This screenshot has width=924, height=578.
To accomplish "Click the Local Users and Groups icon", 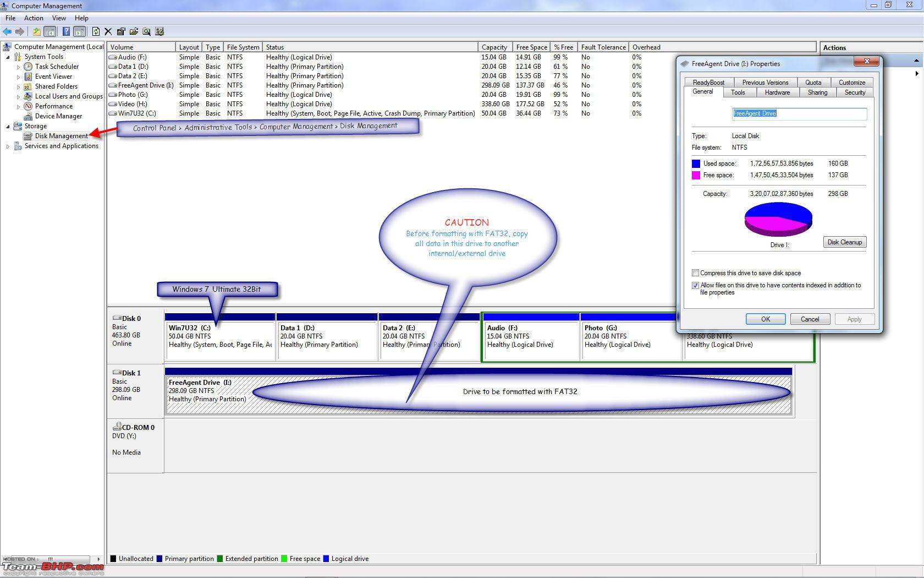I will [x=28, y=96].
